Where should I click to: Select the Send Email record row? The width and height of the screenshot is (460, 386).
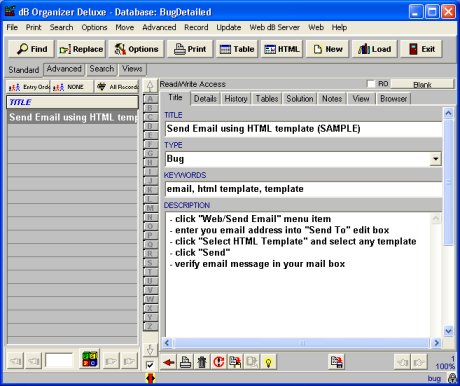tap(72, 117)
